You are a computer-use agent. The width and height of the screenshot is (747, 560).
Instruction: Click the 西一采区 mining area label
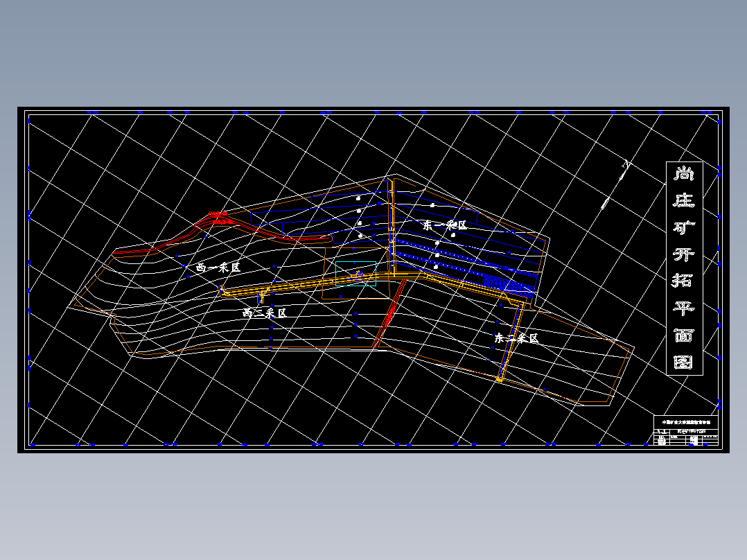click(x=218, y=268)
